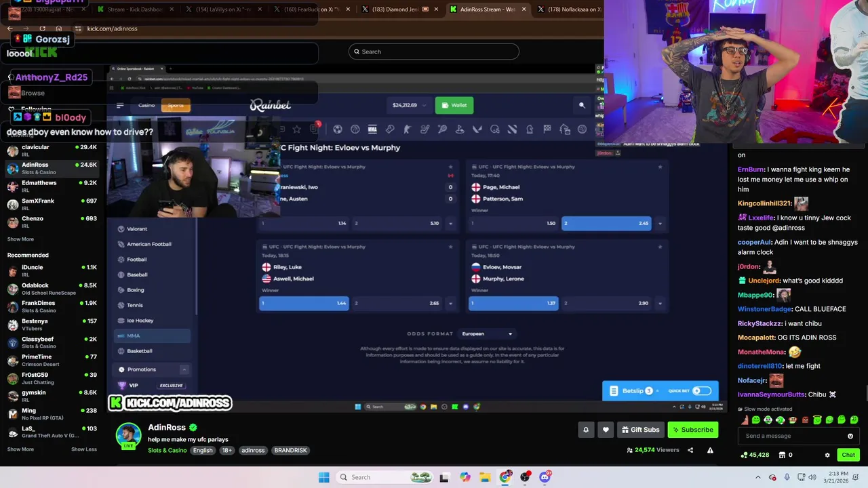
Task: Open the $24,212.69 balance dropdown
Action: coord(409,105)
